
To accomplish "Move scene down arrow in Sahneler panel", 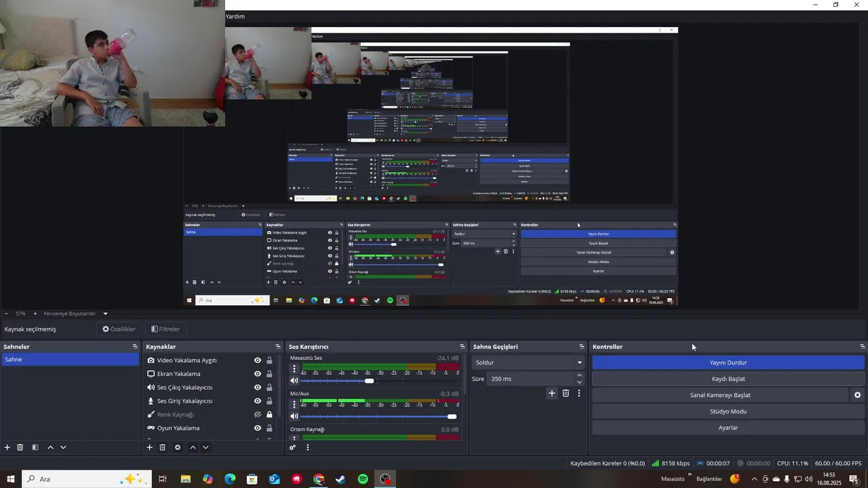I will tap(63, 447).
